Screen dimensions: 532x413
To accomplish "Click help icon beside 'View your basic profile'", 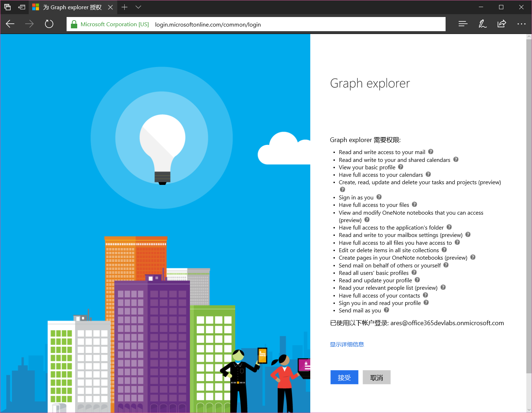I will pos(401,167).
